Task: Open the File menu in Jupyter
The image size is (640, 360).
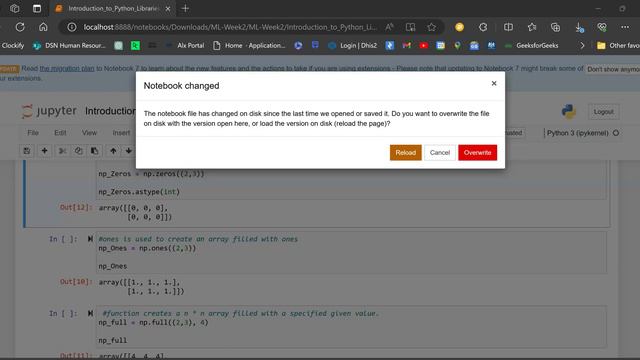Action: click(33, 133)
